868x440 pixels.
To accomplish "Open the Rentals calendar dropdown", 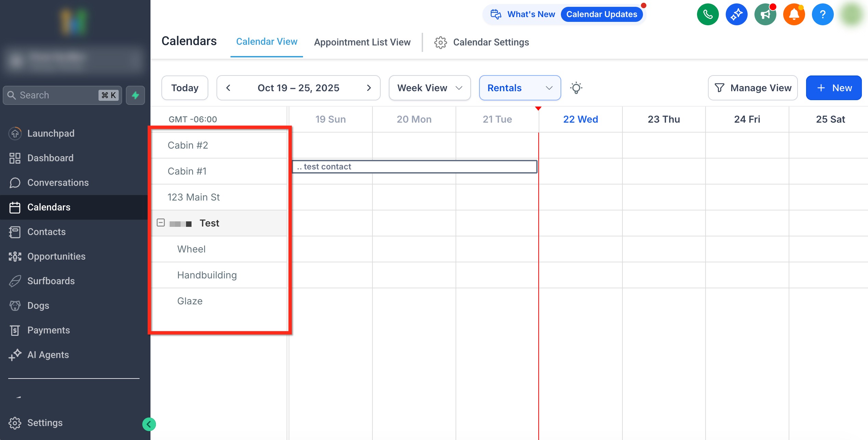I will pos(520,88).
